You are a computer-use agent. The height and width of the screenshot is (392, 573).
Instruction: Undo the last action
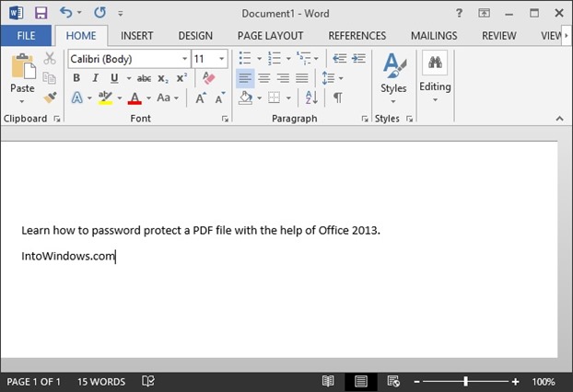click(65, 13)
